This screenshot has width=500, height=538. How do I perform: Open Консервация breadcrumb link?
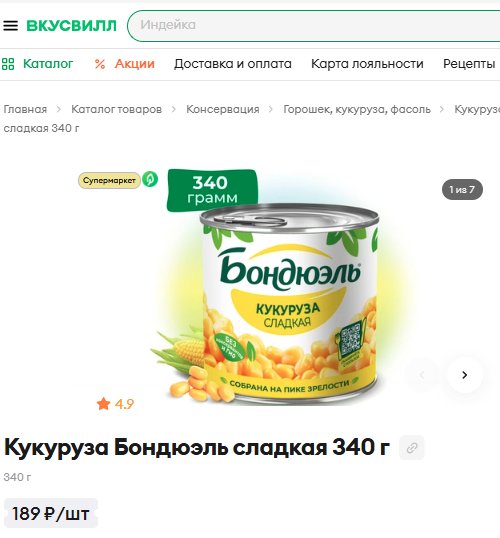point(223,109)
